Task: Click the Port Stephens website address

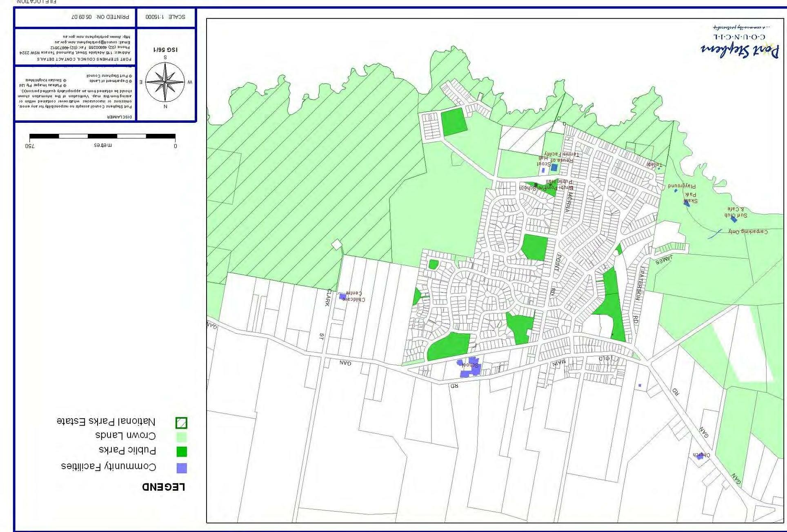Action: point(96,37)
